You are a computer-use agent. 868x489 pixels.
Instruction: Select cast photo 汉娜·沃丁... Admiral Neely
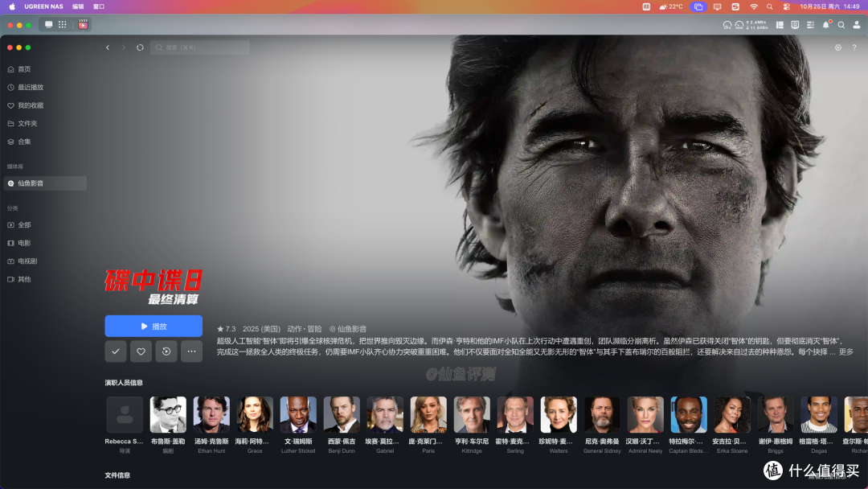click(x=645, y=414)
